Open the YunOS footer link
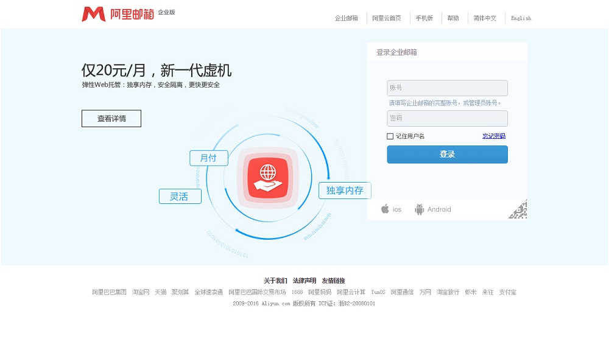 coord(378,292)
